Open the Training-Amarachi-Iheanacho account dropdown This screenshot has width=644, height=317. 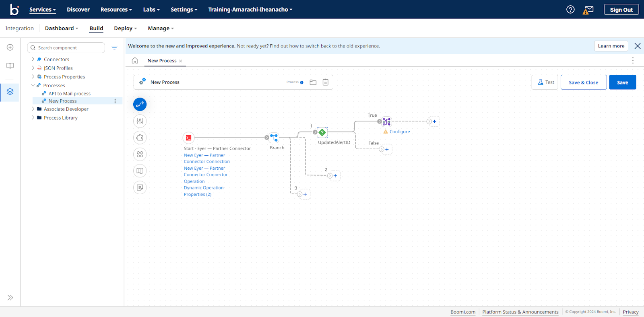(x=250, y=9)
